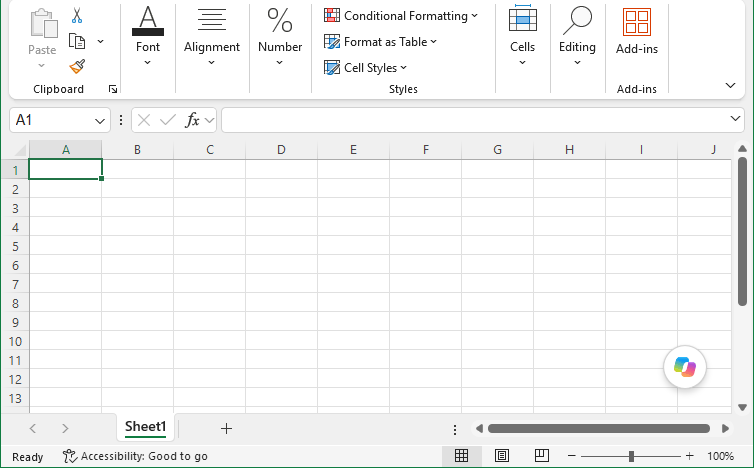Switch to the Sheet1 tab

(145, 427)
